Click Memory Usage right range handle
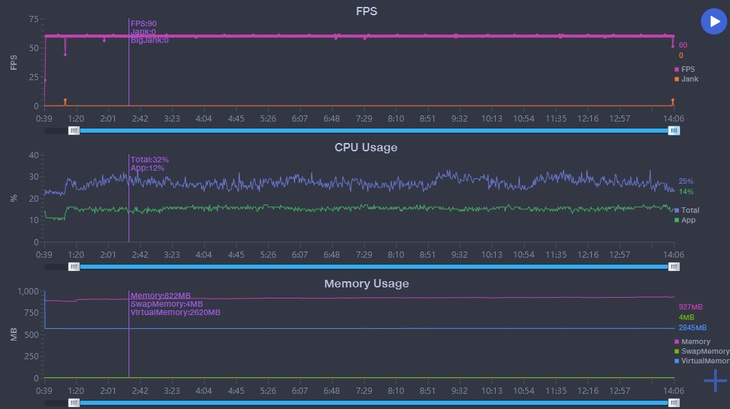The height and width of the screenshot is (409, 730). pos(675,402)
